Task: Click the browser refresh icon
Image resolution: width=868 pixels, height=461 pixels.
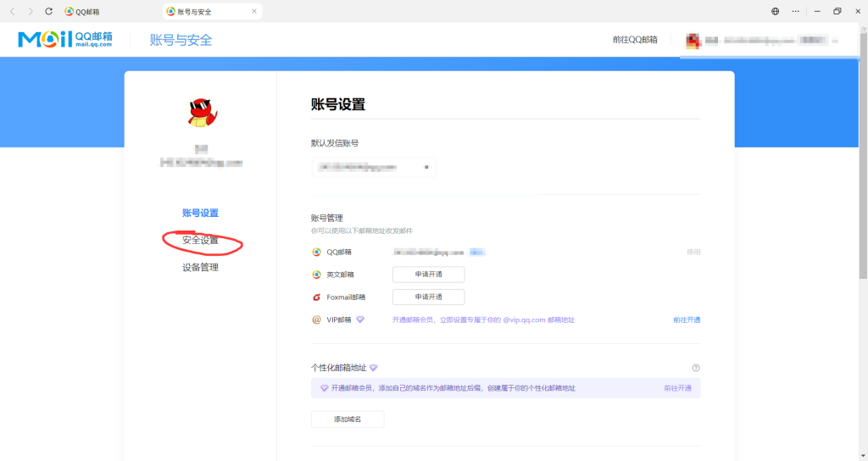Action: click(48, 11)
